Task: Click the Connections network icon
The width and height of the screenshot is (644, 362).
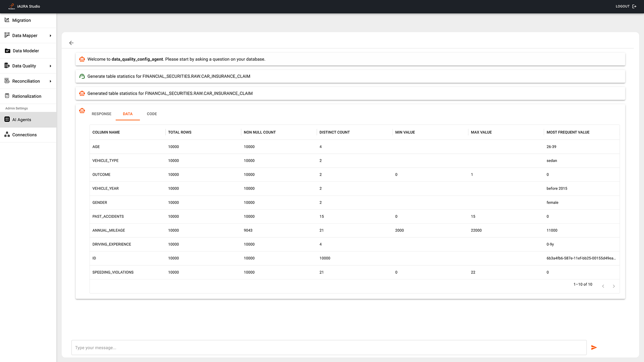Action: (7, 135)
